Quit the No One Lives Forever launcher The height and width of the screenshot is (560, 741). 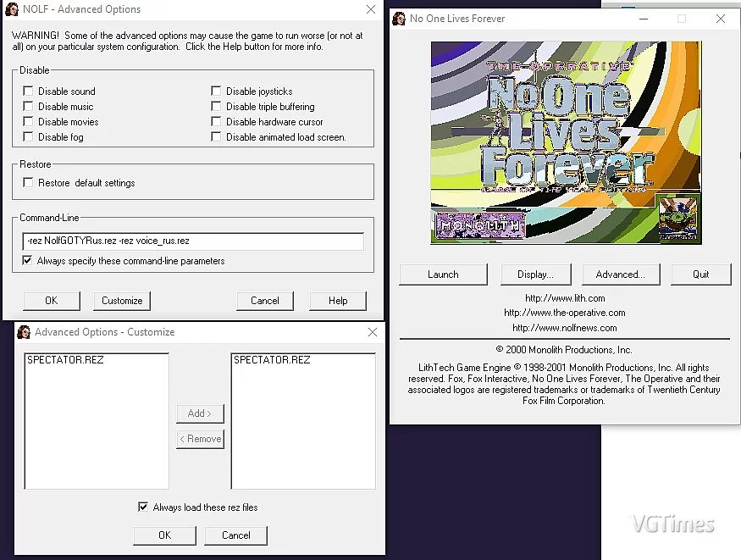(x=701, y=274)
